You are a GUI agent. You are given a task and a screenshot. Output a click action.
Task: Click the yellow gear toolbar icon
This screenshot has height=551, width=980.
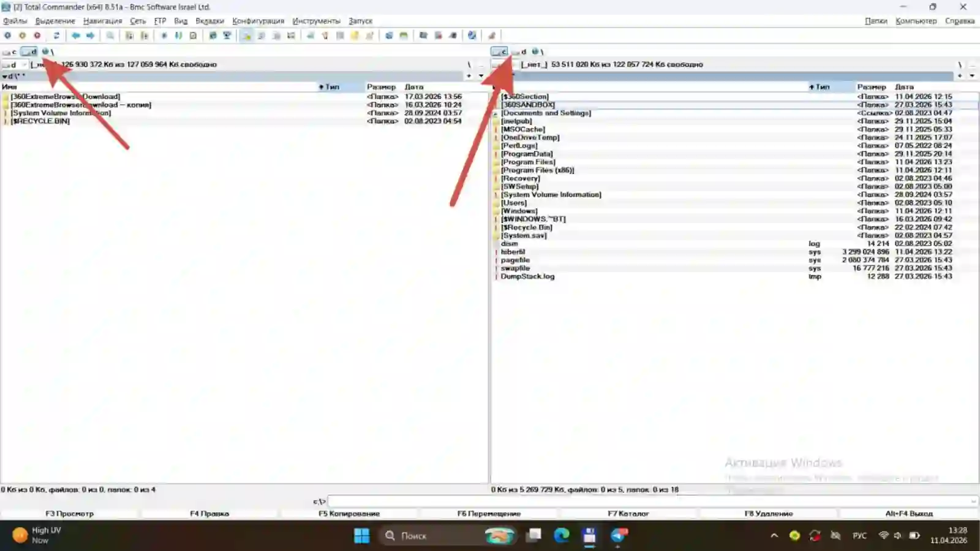tap(22, 36)
